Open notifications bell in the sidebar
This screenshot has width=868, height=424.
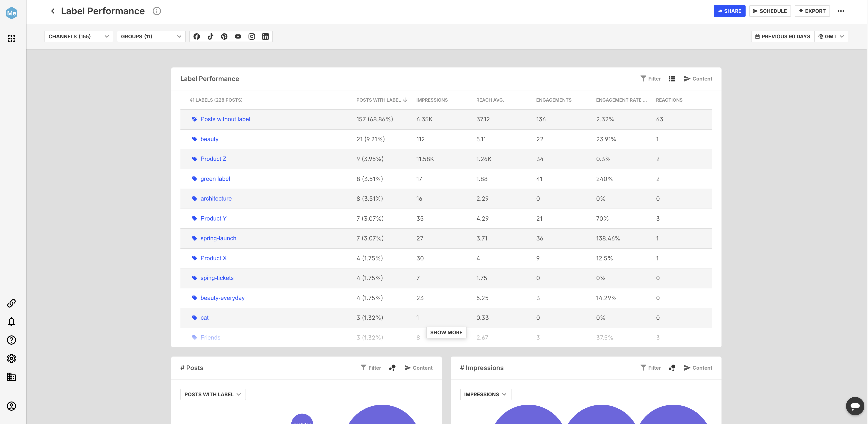(11, 322)
